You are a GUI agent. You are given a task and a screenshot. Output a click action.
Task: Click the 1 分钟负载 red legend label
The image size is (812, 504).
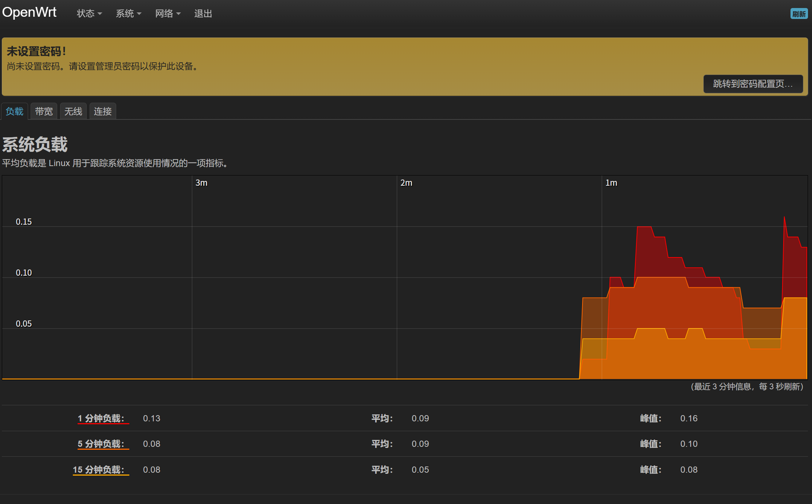click(x=101, y=418)
